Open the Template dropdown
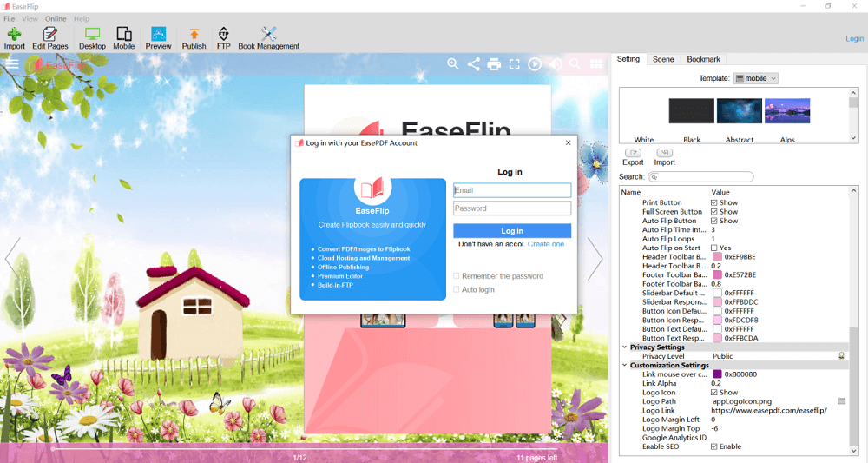 [756, 78]
